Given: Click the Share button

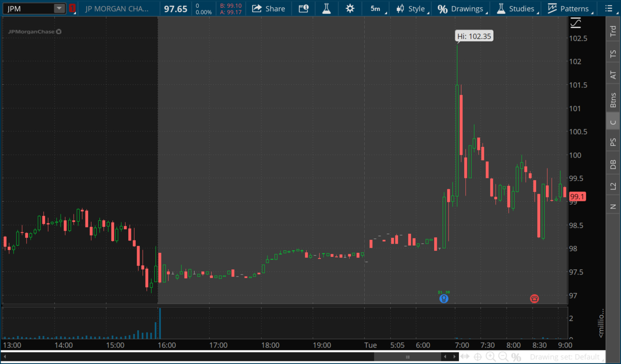Looking at the screenshot, I should tap(269, 8).
